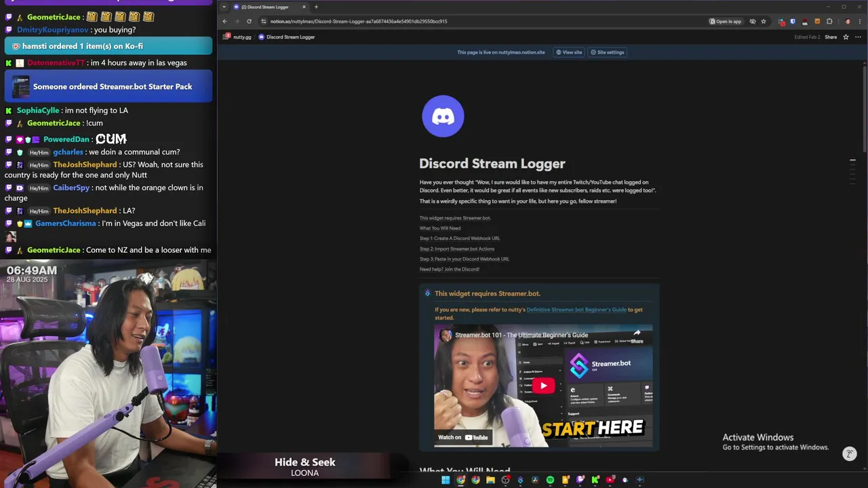Screen dimensions: 868x488
Task: Go back in the browser
Action: [224, 21]
